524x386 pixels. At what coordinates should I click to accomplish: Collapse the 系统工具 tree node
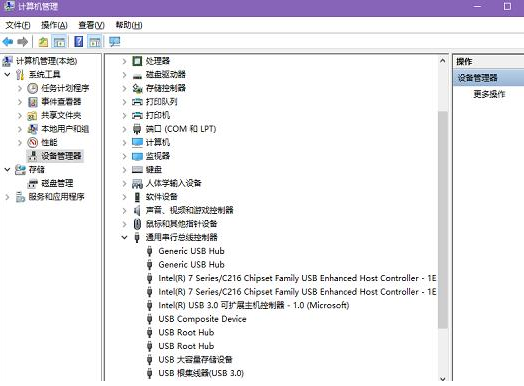click(x=7, y=74)
